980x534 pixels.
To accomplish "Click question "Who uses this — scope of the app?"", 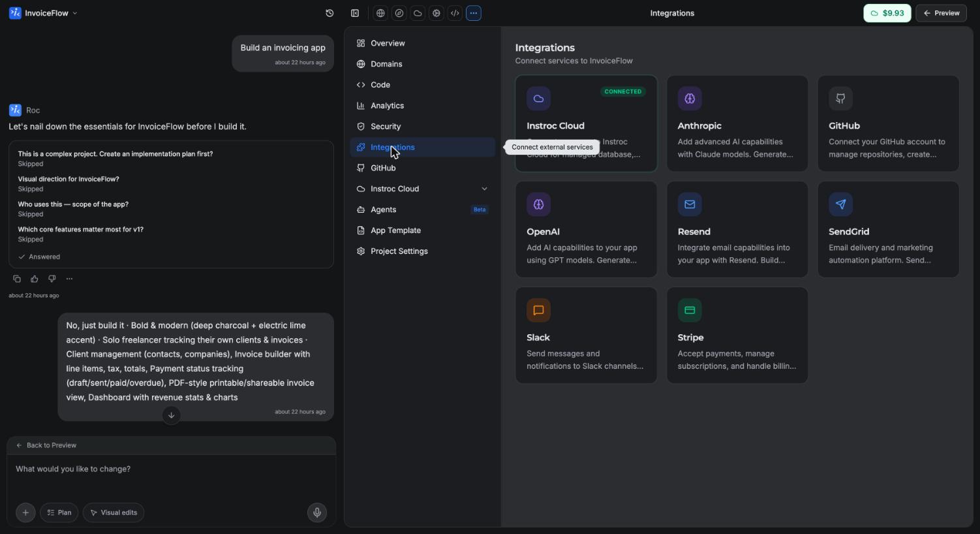I will click(73, 204).
